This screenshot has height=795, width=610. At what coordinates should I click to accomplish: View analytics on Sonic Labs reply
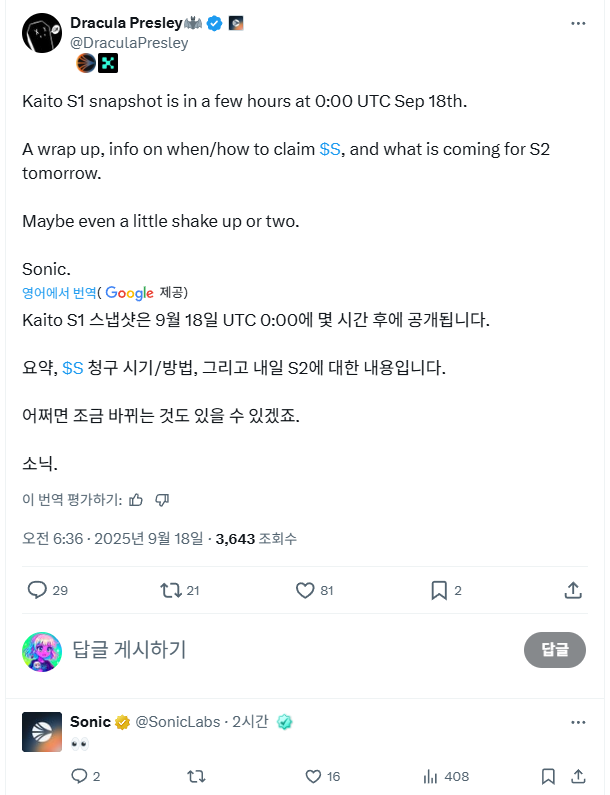click(430, 775)
